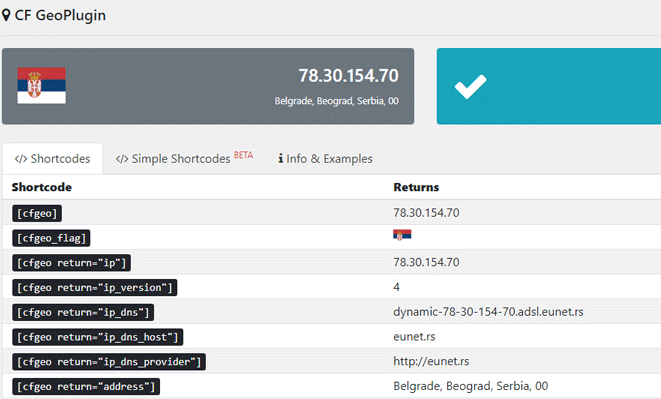Click the code icon on Shortcodes tab
661x399 pixels.
21,159
